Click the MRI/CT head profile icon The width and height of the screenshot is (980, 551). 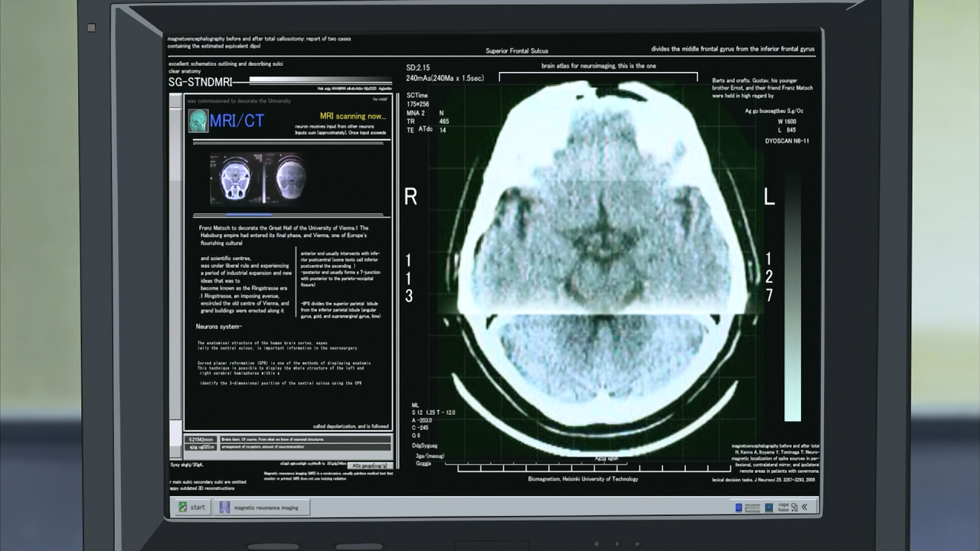198,121
